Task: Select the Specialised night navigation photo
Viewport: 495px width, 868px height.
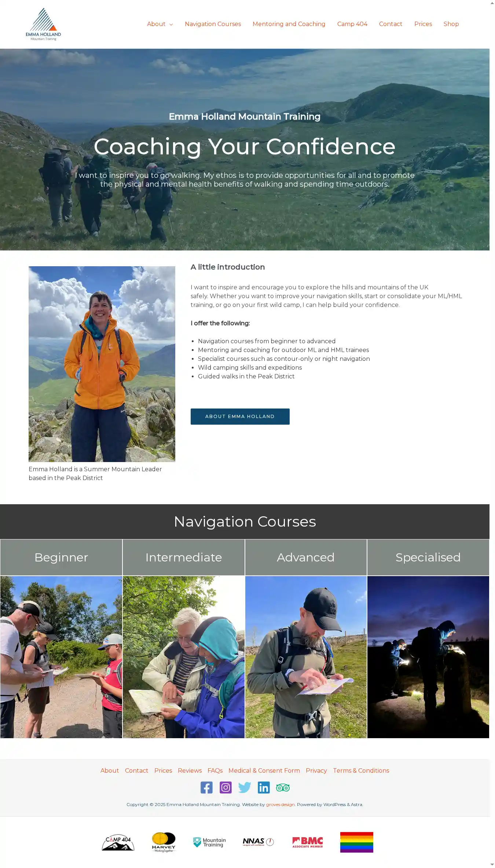Action: click(x=428, y=657)
